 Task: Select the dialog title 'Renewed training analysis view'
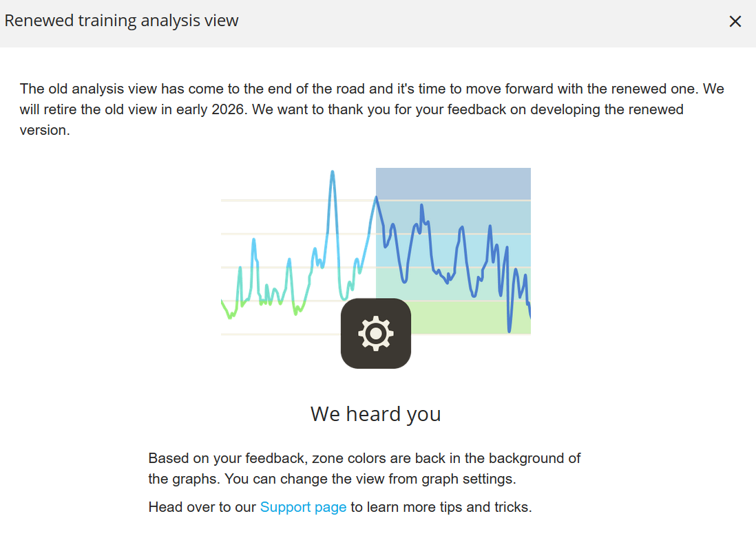(121, 21)
